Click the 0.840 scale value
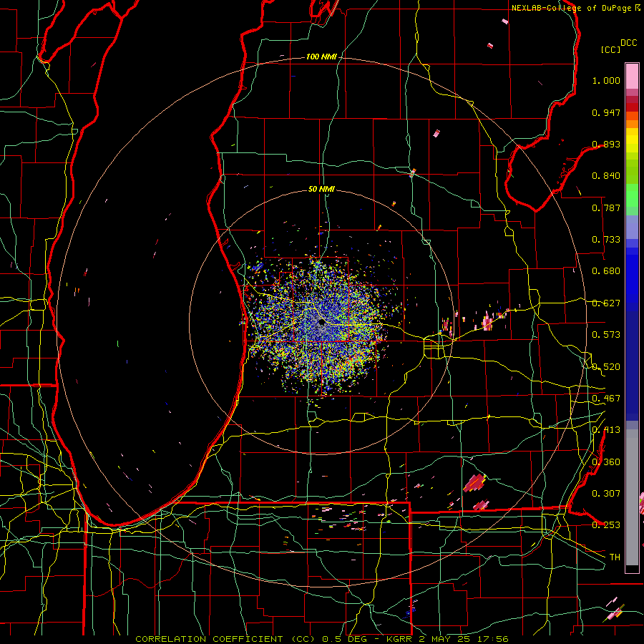The image size is (644, 644). tap(606, 176)
